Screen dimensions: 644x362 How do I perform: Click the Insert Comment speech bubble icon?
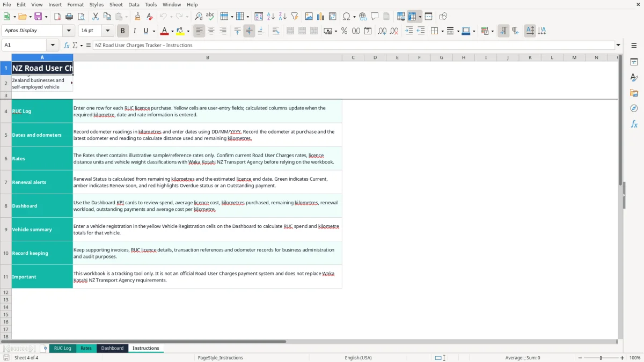(x=375, y=17)
